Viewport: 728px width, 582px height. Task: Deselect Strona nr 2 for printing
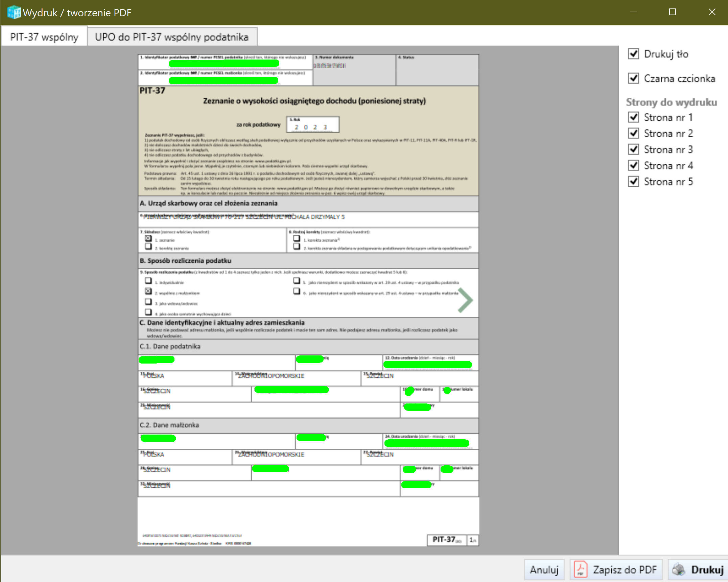click(x=633, y=133)
